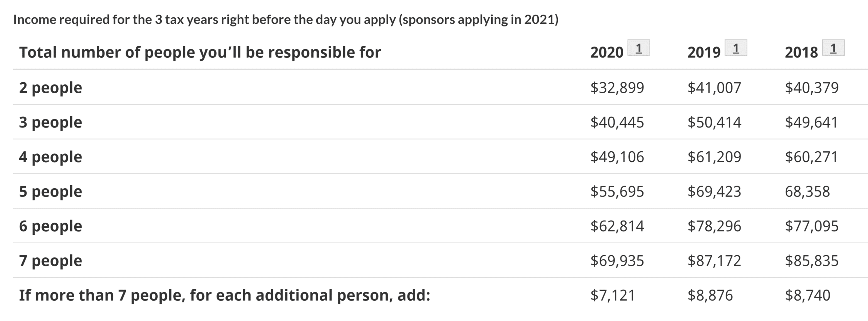
Task: Click the 'Total number of people' column header
Action: coord(200,52)
